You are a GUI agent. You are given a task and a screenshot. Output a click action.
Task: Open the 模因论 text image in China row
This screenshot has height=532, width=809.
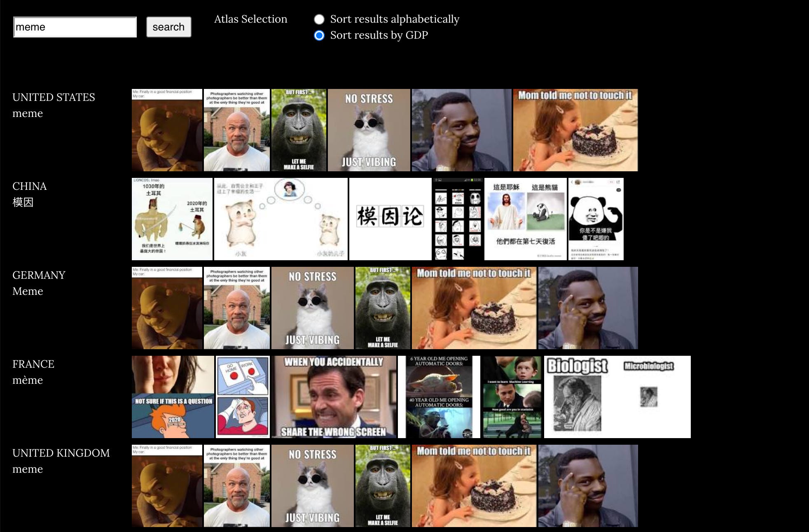click(x=390, y=219)
